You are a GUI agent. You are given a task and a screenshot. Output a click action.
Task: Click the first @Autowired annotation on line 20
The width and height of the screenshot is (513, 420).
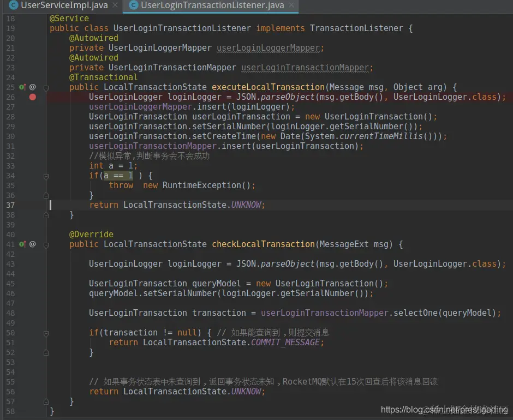93,38
